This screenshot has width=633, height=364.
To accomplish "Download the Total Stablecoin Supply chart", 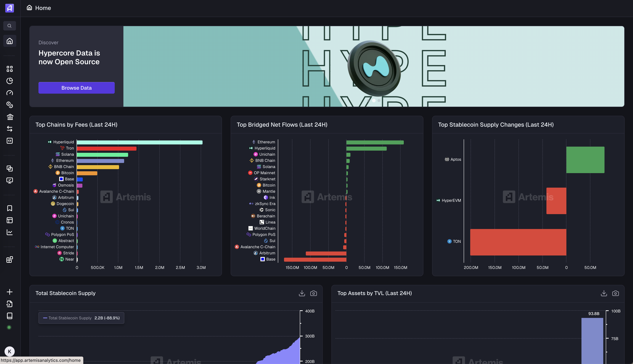I will click(302, 293).
